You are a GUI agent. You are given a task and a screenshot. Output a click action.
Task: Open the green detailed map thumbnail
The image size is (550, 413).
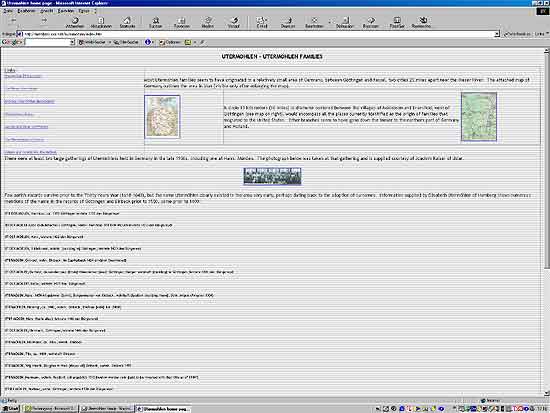[x=479, y=117]
